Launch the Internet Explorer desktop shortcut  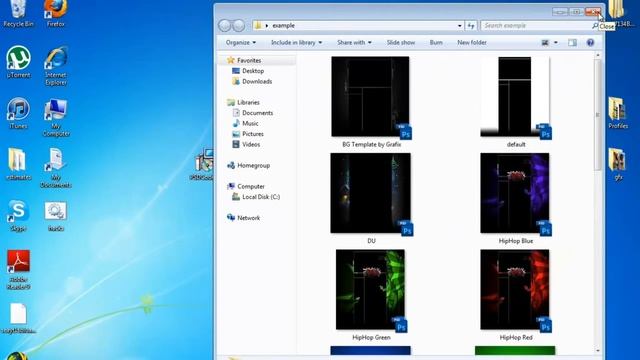(56, 66)
